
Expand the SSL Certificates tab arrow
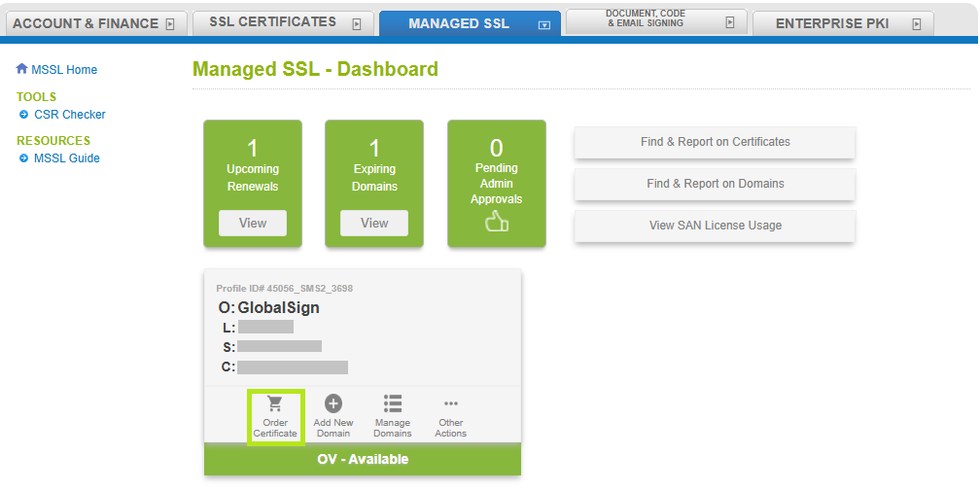click(x=357, y=24)
